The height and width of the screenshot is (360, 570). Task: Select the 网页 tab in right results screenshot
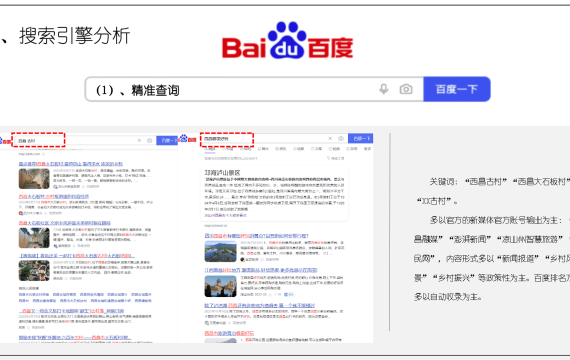[x=210, y=149]
